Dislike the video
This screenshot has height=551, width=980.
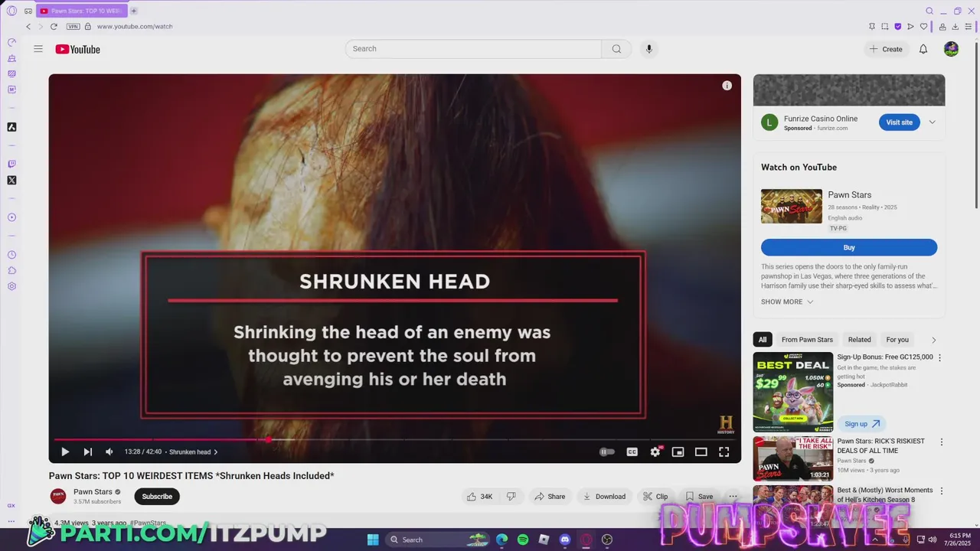pos(511,497)
